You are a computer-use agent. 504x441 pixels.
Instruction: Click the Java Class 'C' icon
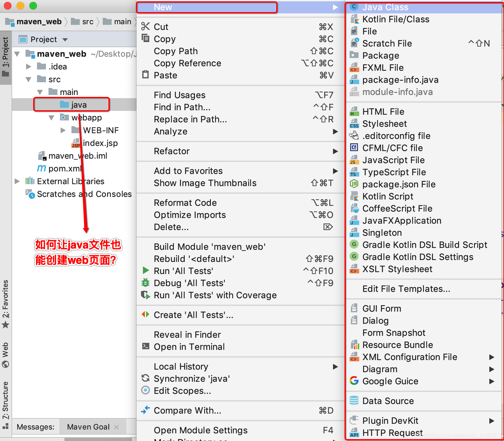click(354, 7)
